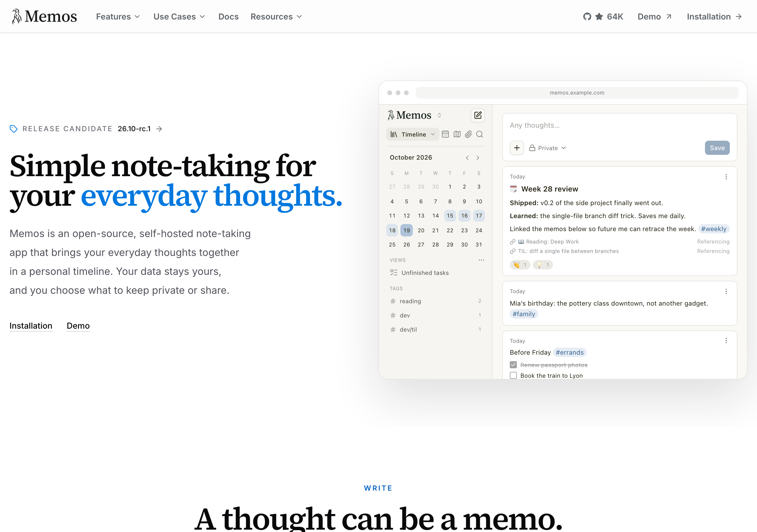Check Book the train to Lyon
757x532 pixels.
coord(513,375)
